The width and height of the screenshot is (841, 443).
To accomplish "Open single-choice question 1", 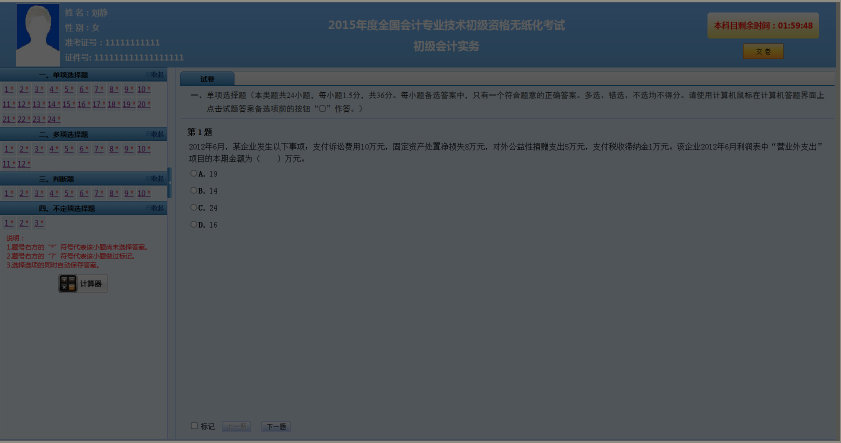I will [9, 90].
